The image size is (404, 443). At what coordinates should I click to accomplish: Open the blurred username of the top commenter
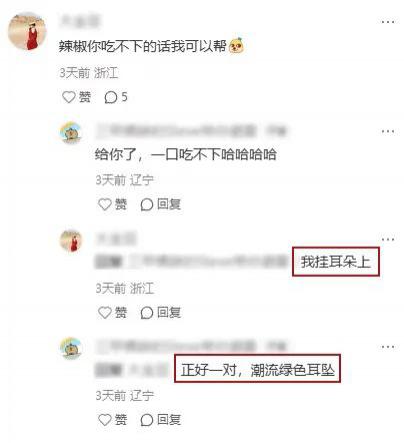[x=79, y=21]
